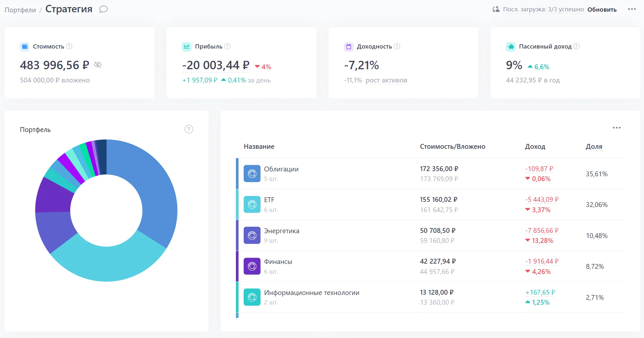Click the help icon next to Прибыль
The image size is (644, 338).
click(x=228, y=46)
